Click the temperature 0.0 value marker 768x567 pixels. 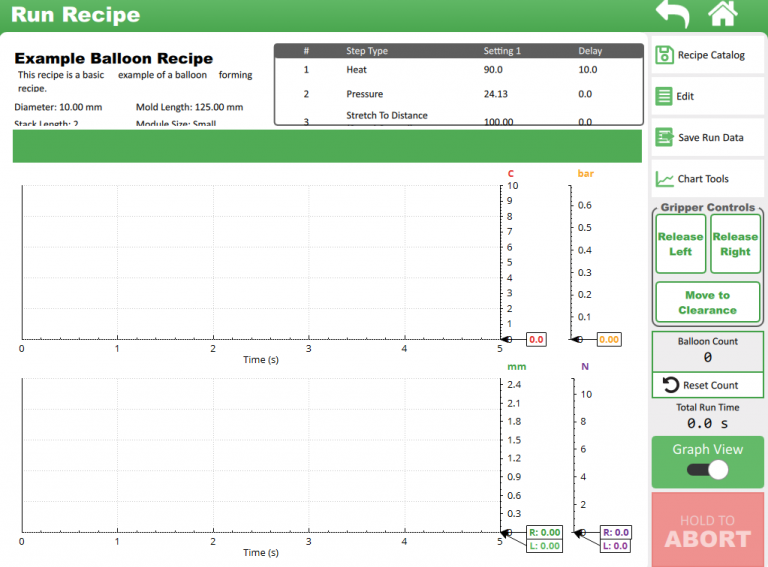tap(536, 340)
